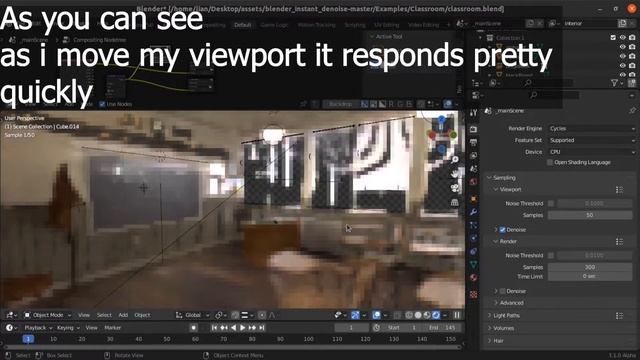Screen dimensions: 640x360
Task: Open the Render Engine dropdown
Action: pyautogui.click(x=592, y=129)
